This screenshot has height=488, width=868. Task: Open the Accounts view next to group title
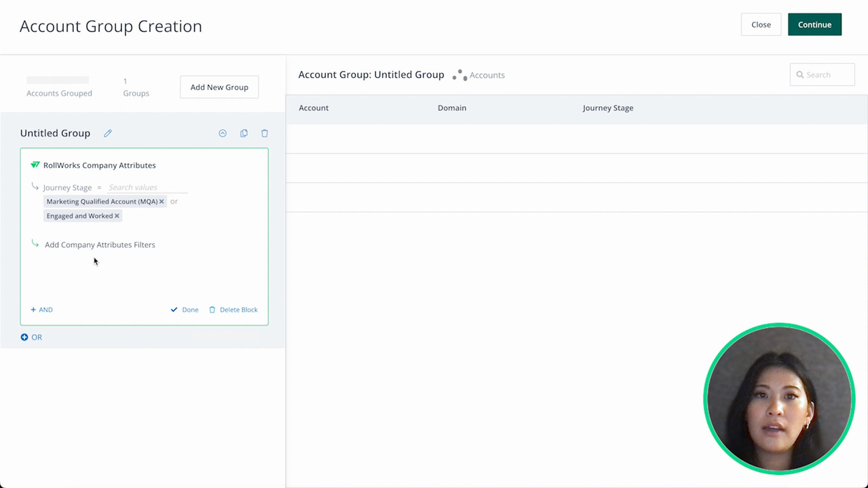click(x=486, y=74)
